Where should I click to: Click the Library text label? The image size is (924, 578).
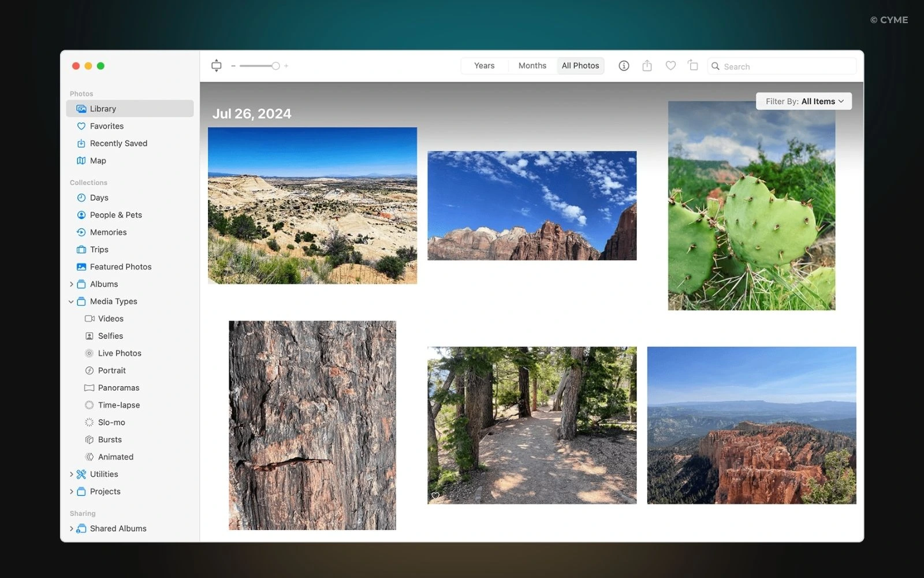[x=103, y=109]
